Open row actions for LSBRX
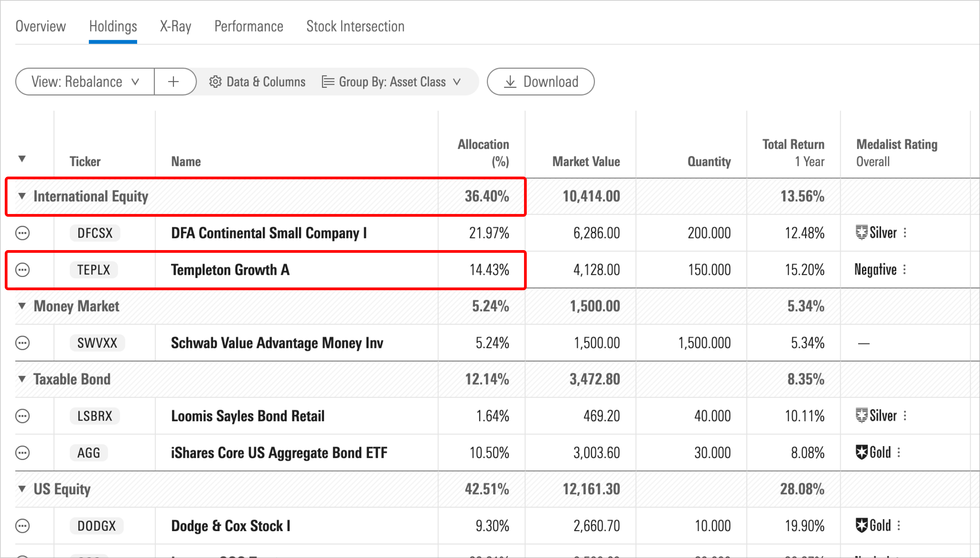The image size is (980, 558). point(22,416)
